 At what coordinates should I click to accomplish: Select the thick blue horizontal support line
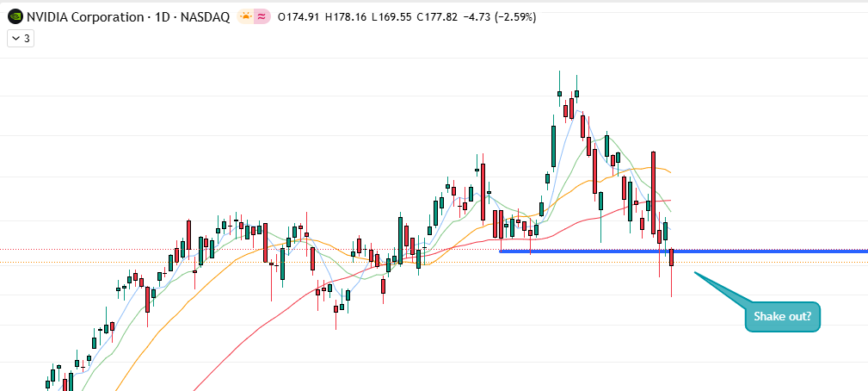[684, 251]
